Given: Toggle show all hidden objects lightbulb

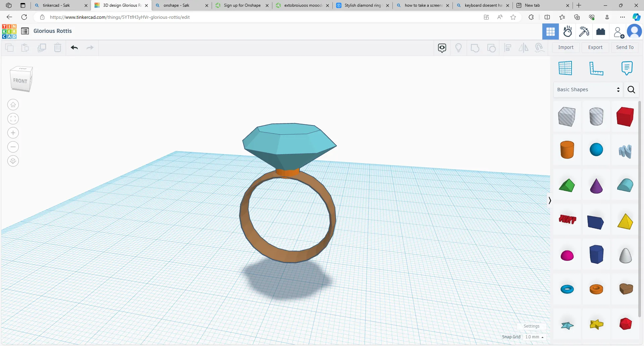Looking at the screenshot, I should (459, 48).
